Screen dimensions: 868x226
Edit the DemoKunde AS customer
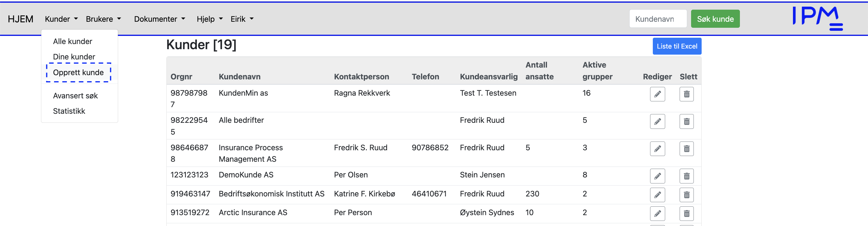coord(657,176)
